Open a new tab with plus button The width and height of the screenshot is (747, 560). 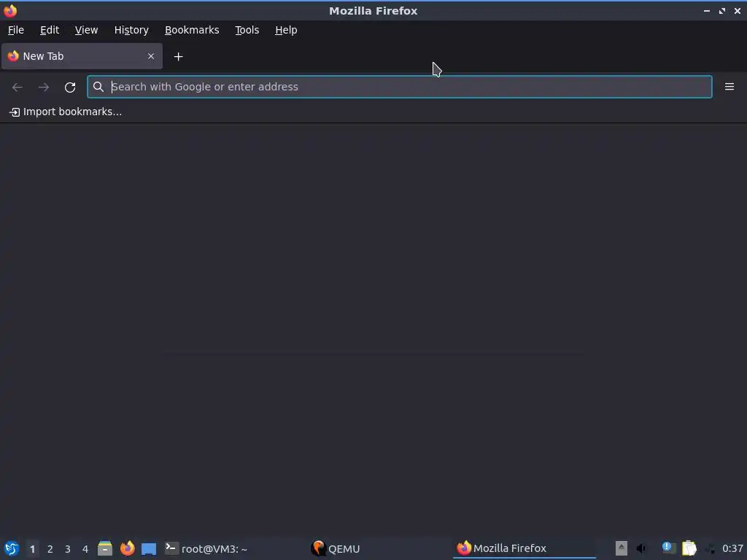178,57
